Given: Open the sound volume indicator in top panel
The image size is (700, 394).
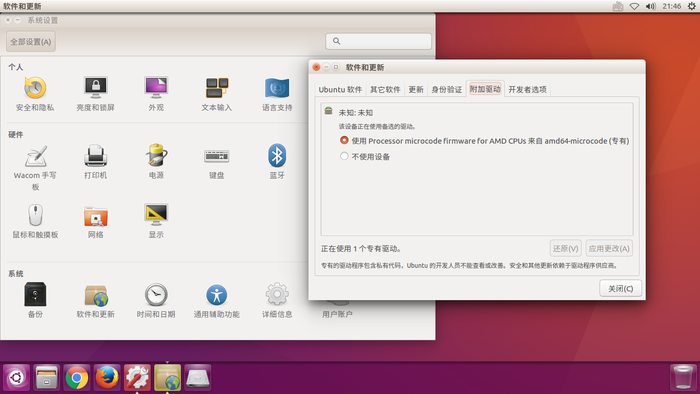Looking at the screenshot, I should click(651, 6).
